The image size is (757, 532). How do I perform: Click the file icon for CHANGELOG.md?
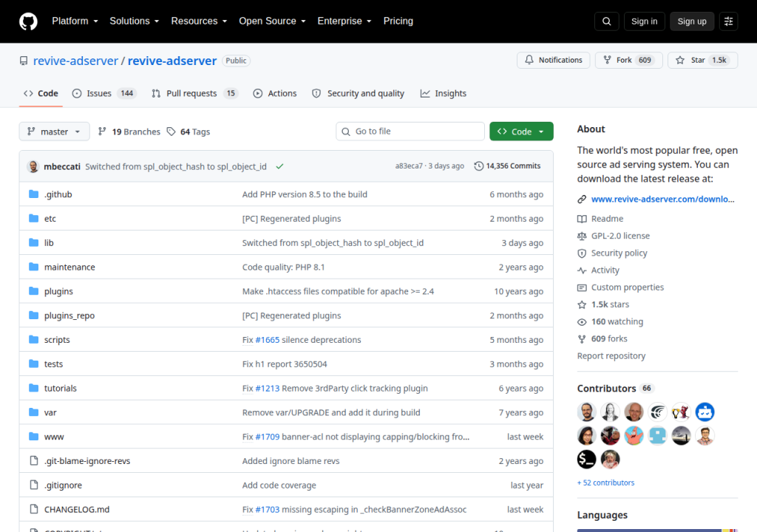33,509
